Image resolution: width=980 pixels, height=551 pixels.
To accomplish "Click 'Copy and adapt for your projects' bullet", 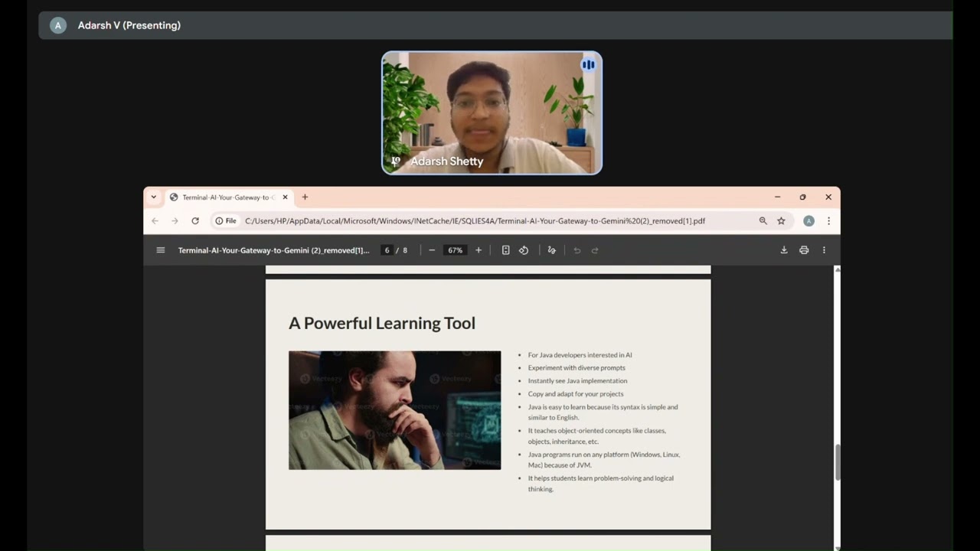I will click(x=576, y=394).
